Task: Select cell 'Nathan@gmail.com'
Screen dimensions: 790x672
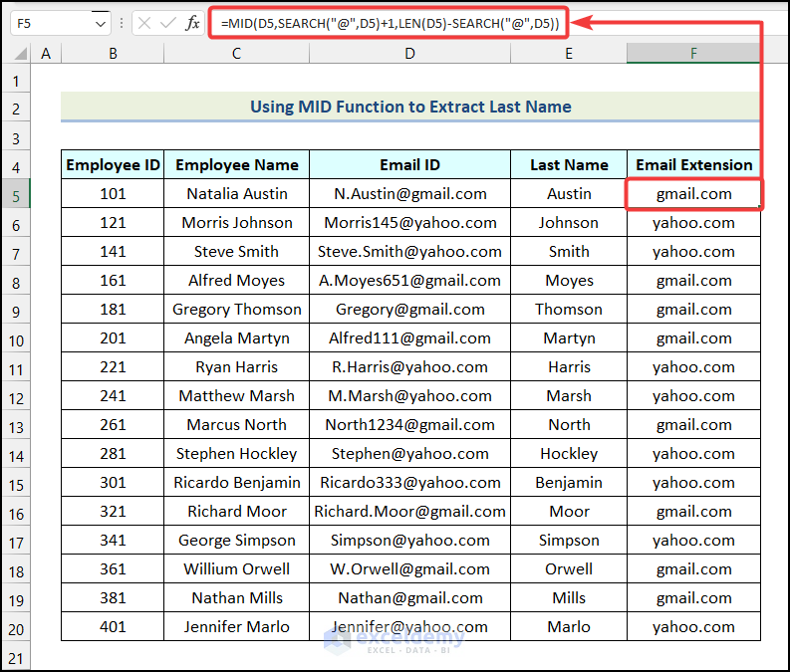Action: tap(410, 598)
